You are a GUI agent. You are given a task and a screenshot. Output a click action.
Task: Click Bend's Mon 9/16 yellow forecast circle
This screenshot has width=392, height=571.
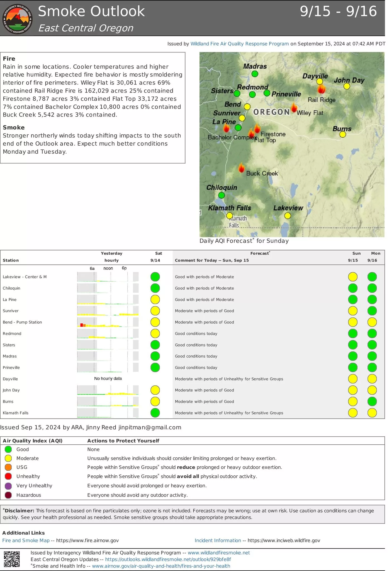point(372,322)
